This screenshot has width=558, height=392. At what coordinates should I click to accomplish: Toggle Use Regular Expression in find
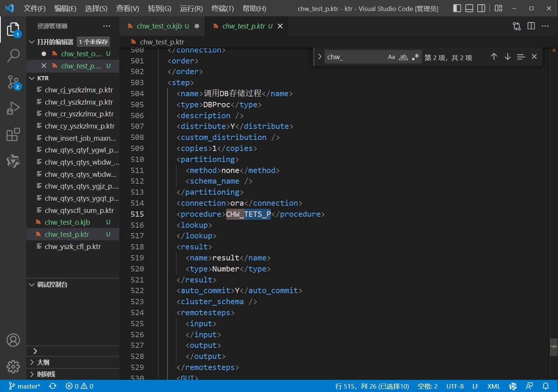pos(415,57)
